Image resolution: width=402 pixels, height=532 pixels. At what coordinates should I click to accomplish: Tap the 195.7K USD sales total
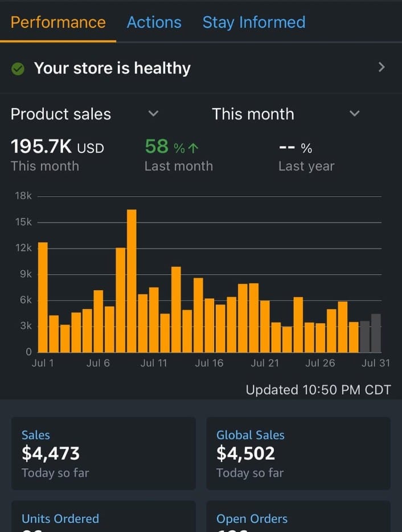tap(58, 147)
